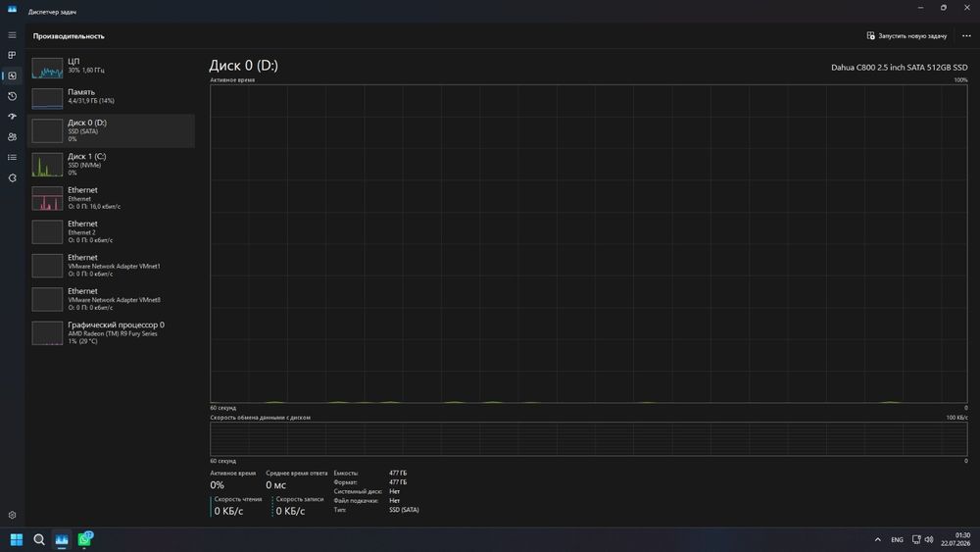Click the Запустить новую задачу button
This screenshot has width=980, height=552.
click(x=906, y=35)
